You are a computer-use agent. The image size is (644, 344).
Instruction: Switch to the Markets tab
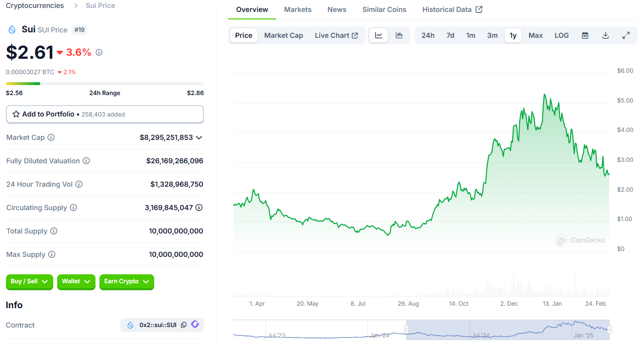click(297, 9)
